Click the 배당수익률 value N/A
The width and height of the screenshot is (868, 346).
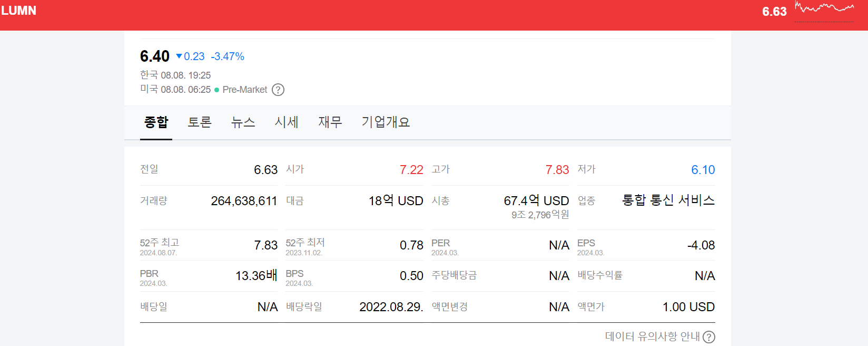tap(705, 276)
